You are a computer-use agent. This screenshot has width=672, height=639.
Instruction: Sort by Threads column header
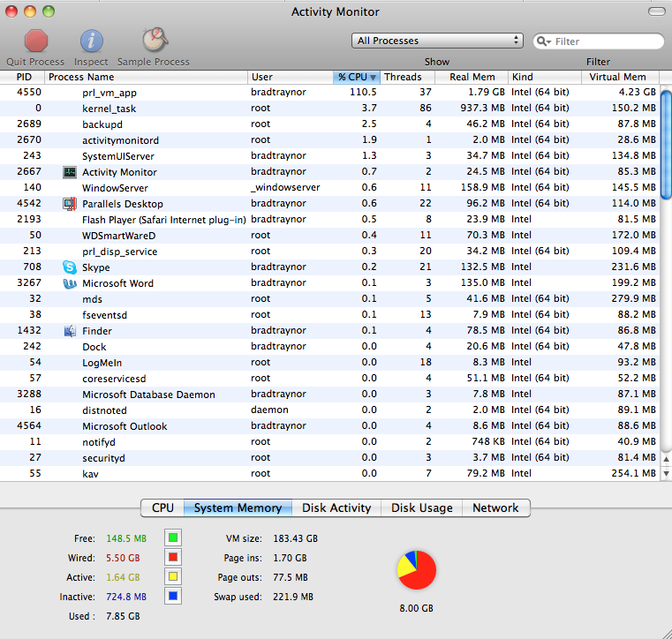point(408,77)
